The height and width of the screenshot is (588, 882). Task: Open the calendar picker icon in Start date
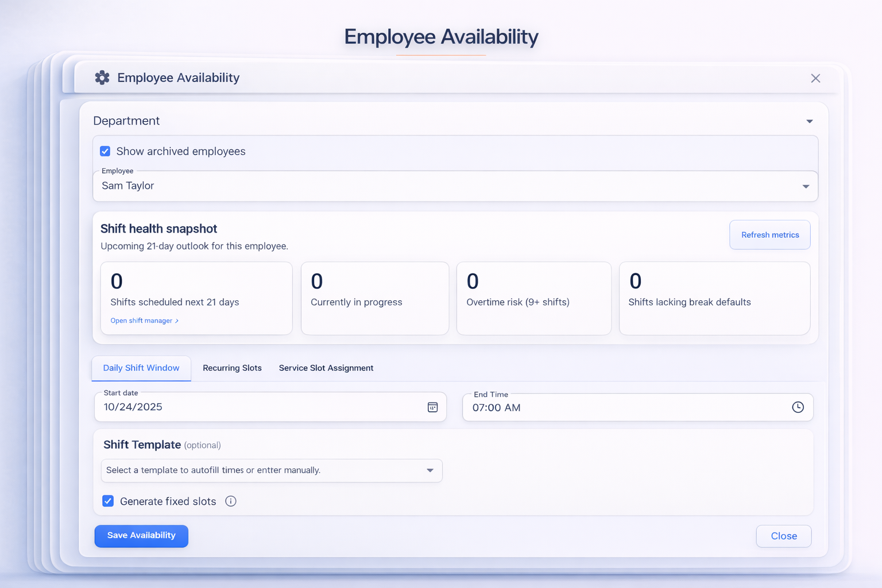point(433,407)
